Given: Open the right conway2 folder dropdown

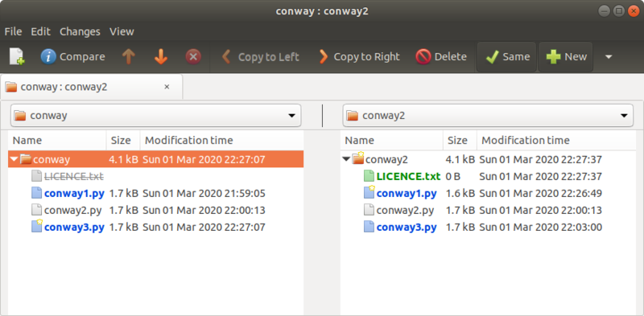Looking at the screenshot, I should click(x=488, y=115).
